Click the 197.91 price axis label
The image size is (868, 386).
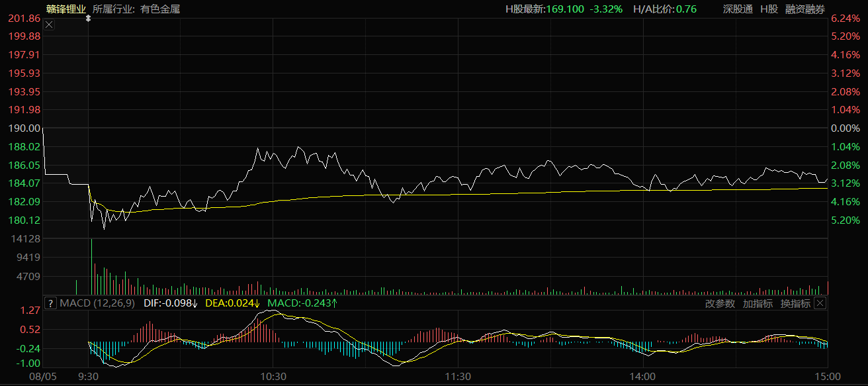click(24, 55)
